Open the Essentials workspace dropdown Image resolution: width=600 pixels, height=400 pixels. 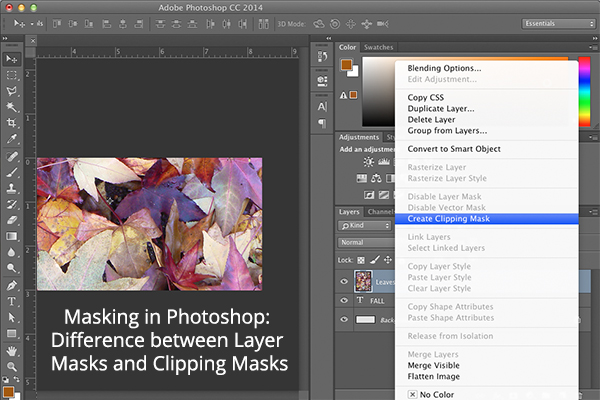point(558,24)
